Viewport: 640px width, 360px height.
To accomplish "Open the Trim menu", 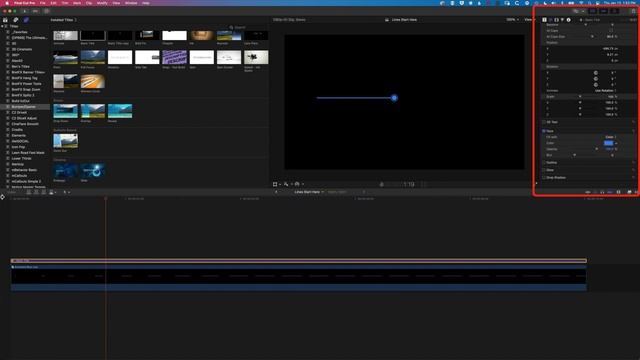I will pos(65,3).
